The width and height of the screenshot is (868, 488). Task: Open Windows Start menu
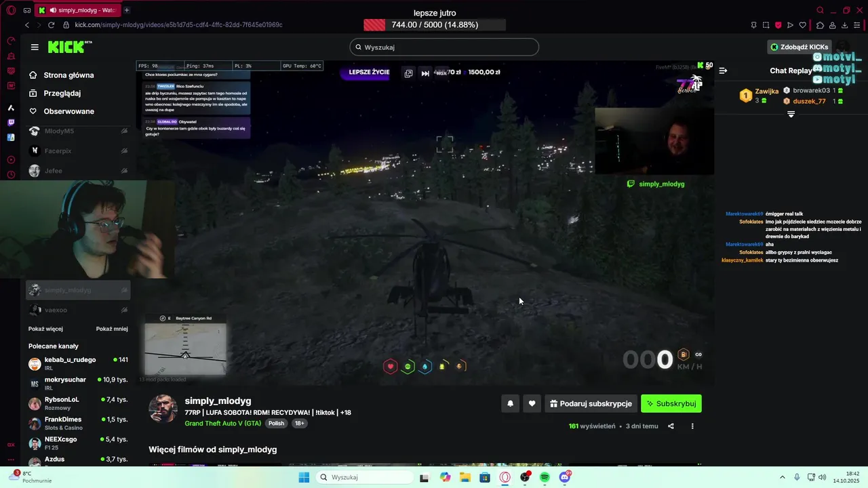pos(304,477)
